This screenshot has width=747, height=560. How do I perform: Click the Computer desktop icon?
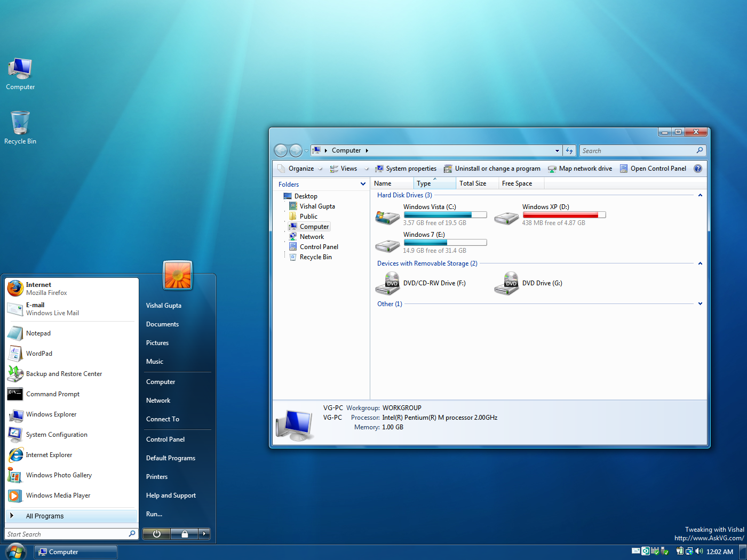coord(20,74)
